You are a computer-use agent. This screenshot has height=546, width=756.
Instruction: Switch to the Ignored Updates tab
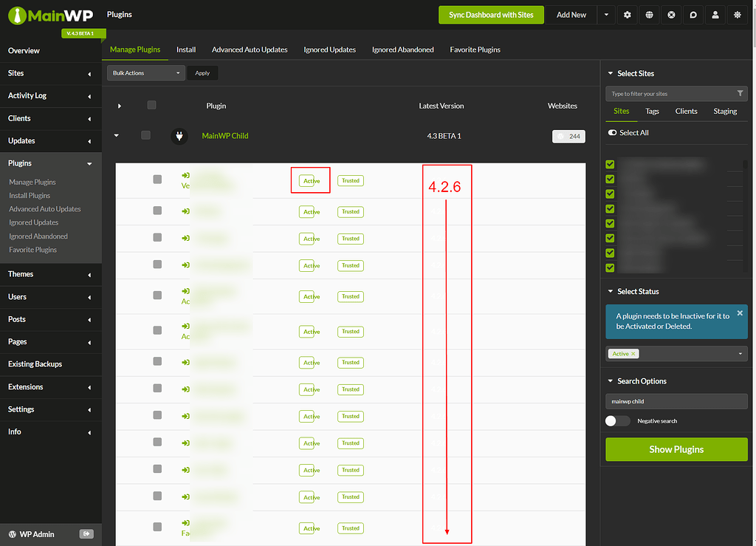[329, 50]
